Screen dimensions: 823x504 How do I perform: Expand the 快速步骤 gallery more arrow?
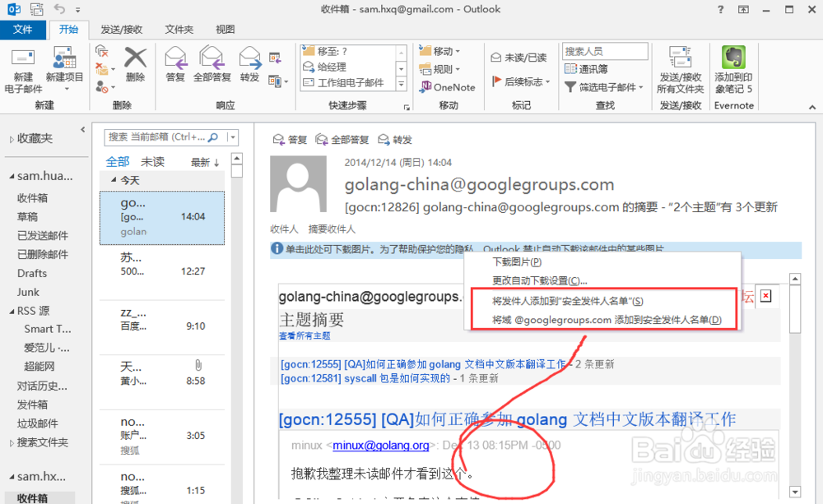point(401,84)
